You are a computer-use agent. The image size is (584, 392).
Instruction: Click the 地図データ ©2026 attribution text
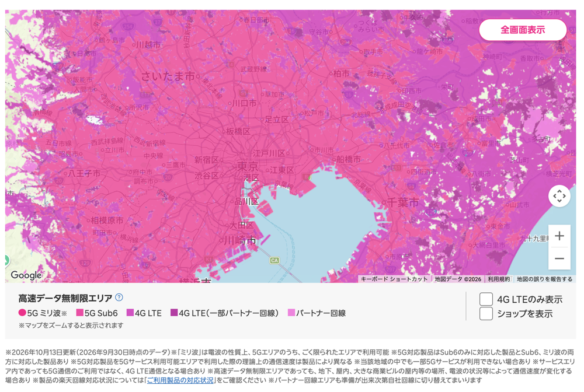click(458, 279)
